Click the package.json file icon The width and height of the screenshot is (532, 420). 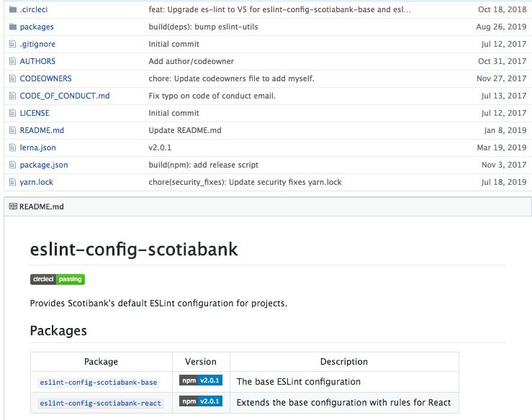tap(12, 165)
